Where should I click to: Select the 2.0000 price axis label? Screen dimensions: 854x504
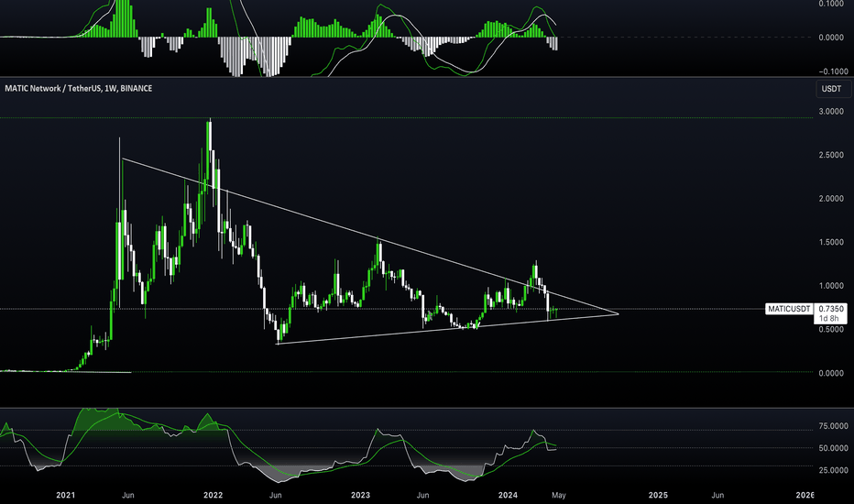pyautogui.click(x=831, y=198)
